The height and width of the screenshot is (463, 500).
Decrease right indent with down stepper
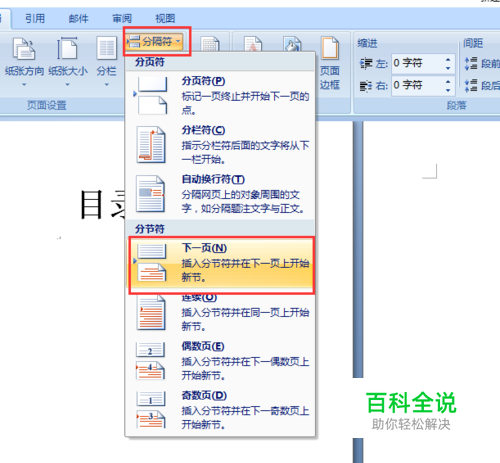(448, 90)
